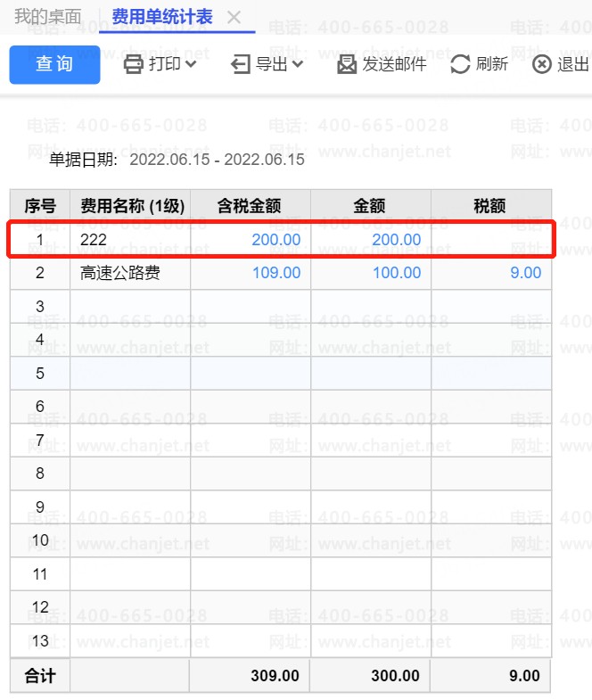Open the 109.00 含税金额 link for 高速公路费
This screenshot has height=700, width=592.
(276, 273)
